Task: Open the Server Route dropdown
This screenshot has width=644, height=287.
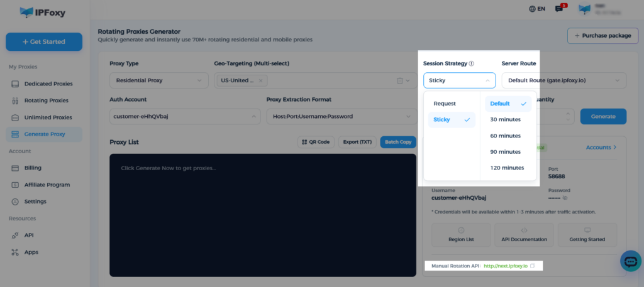Action: coord(564,80)
